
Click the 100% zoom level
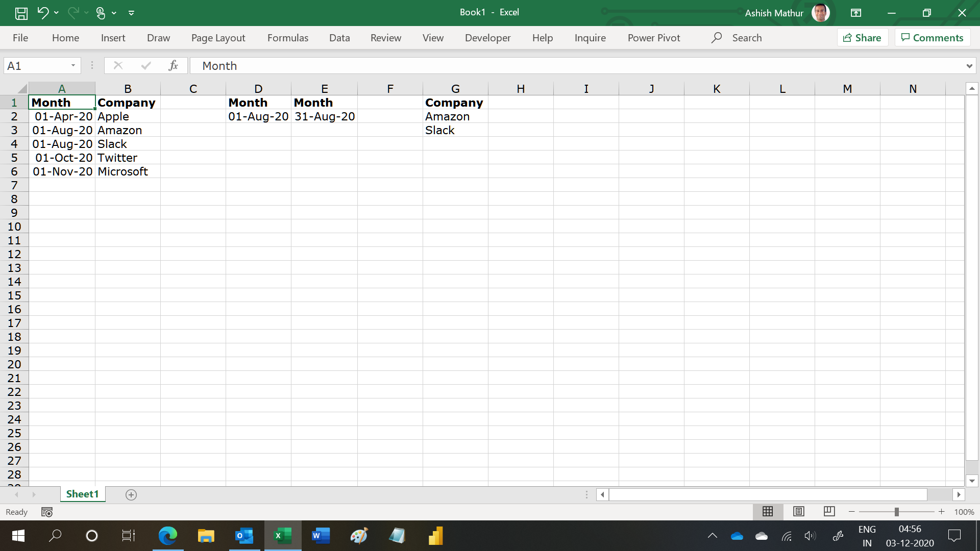click(964, 512)
